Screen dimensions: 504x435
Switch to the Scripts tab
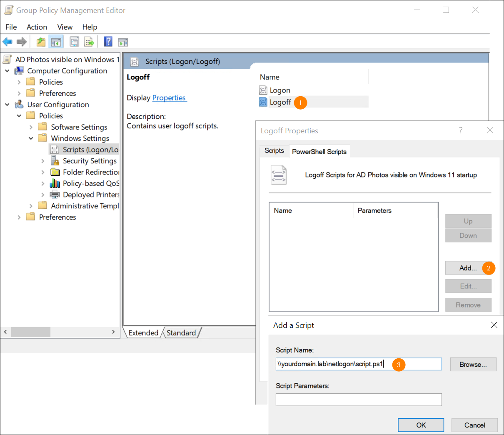[x=274, y=151]
